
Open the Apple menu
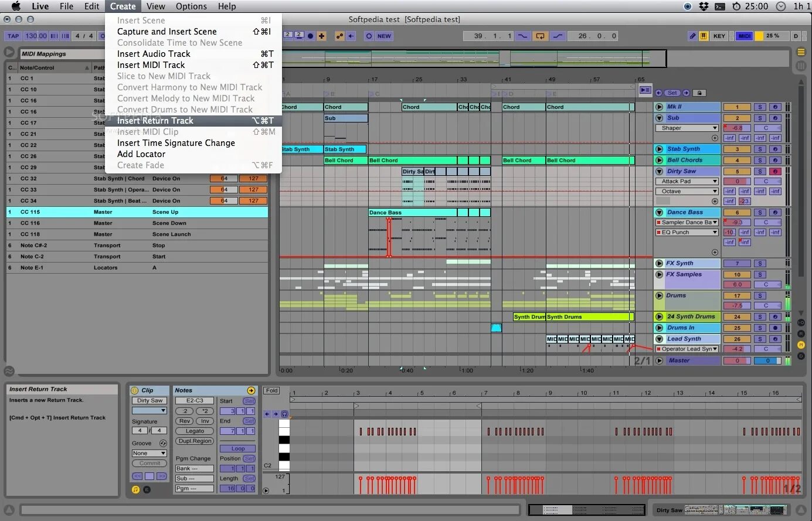tap(16, 6)
